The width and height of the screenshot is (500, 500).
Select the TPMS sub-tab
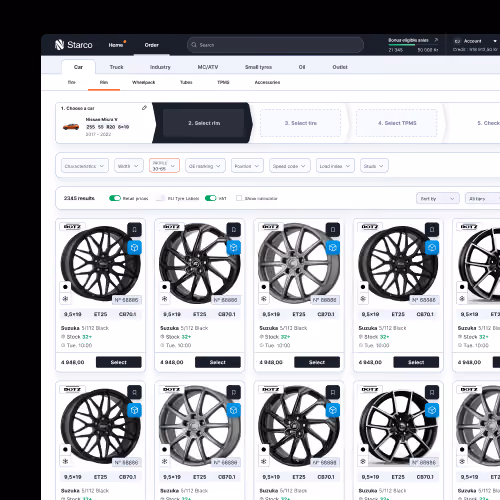(223, 82)
